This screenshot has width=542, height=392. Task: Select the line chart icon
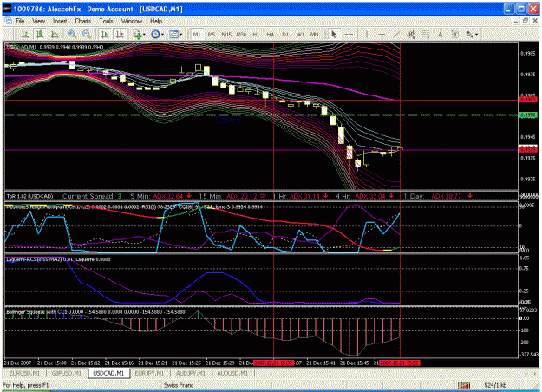(x=55, y=34)
